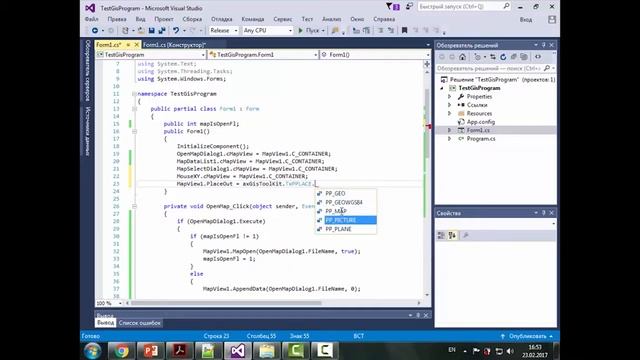Click the notifications flag icon in title bar
Image resolution: width=640 pixels, height=360 pixels.
393,7
